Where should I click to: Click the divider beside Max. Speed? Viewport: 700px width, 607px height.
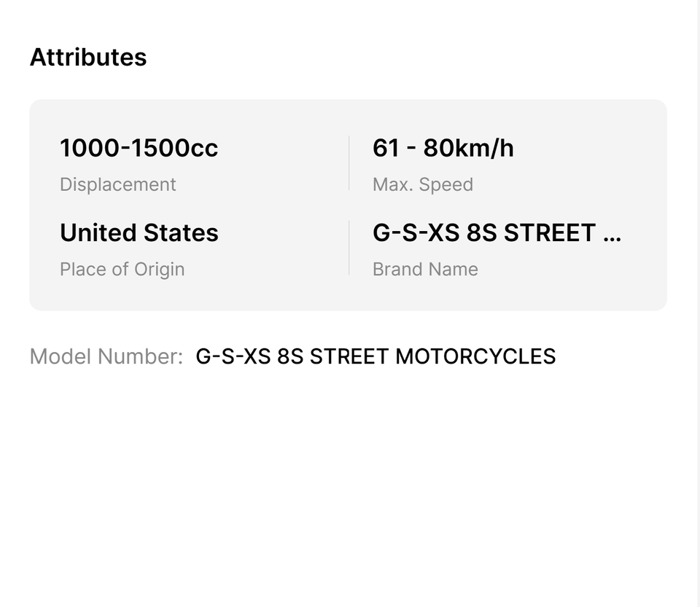[349, 163]
